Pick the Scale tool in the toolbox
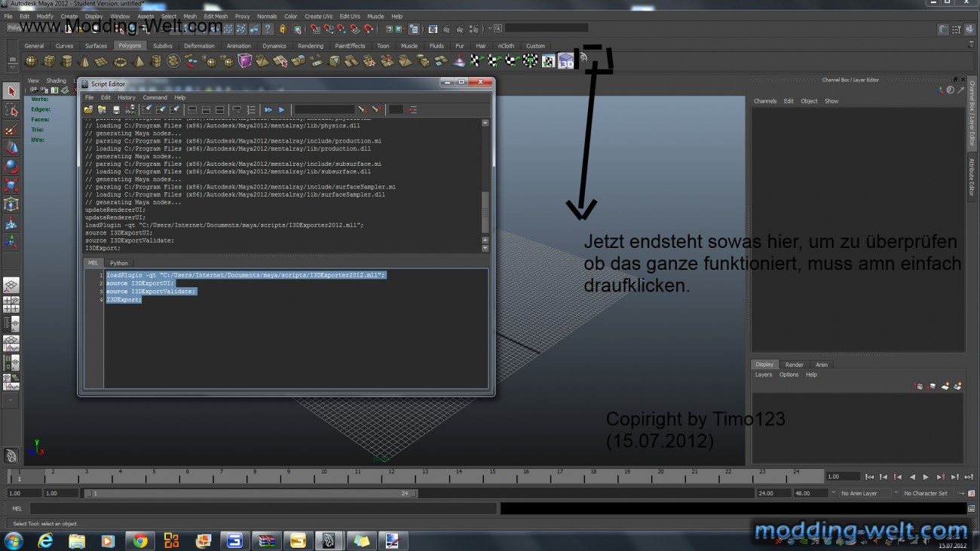 pos(11,185)
